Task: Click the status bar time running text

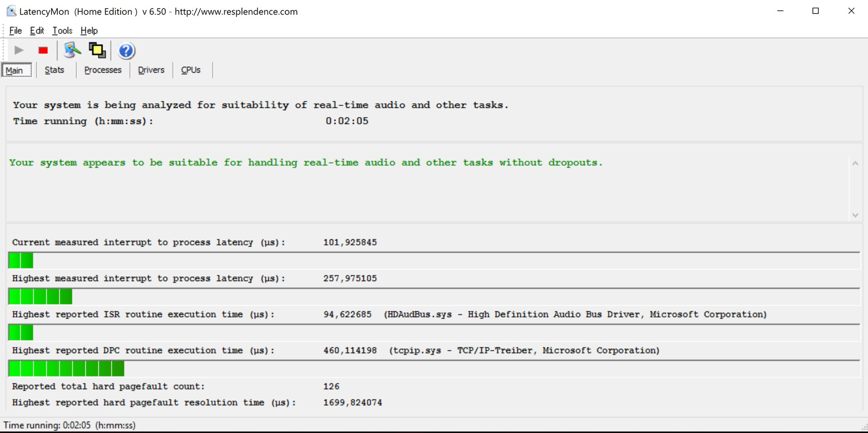Action: tap(70, 425)
